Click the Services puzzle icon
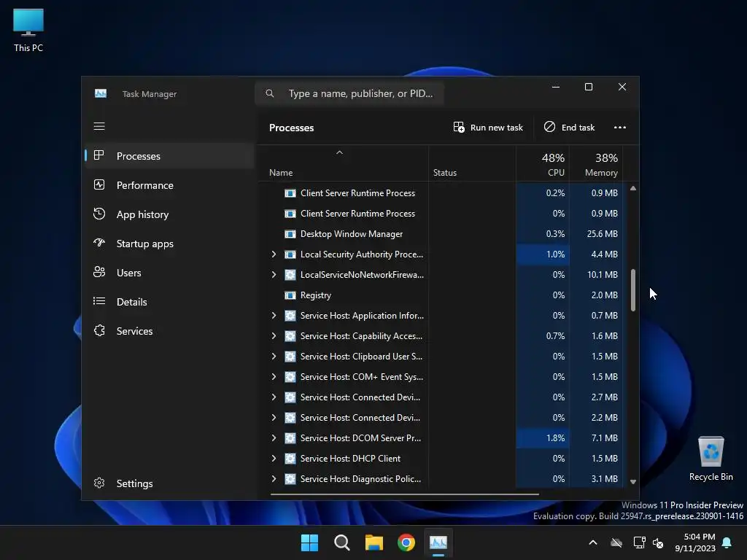The image size is (747, 560). (99, 330)
